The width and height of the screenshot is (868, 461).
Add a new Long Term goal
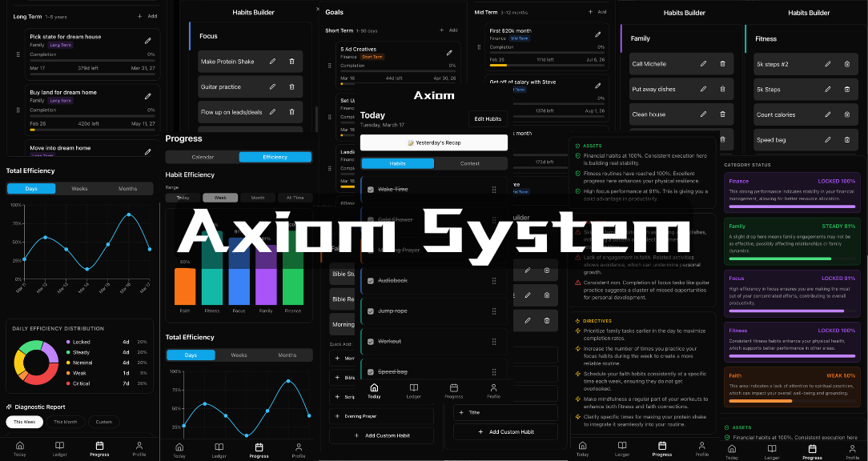147,17
